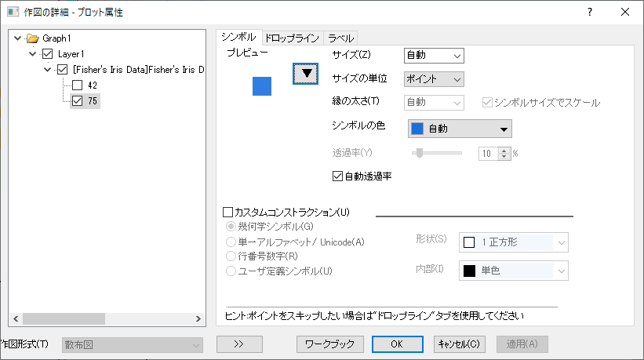This screenshot has height=360, width=644.
Task: Open the サイズ dropdown
Action: coord(434,56)
